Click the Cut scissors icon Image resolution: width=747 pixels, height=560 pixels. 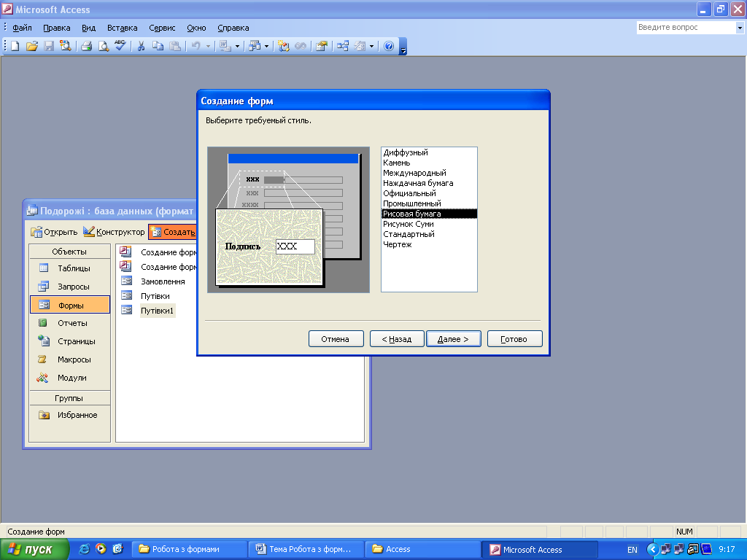coord(141,46)
